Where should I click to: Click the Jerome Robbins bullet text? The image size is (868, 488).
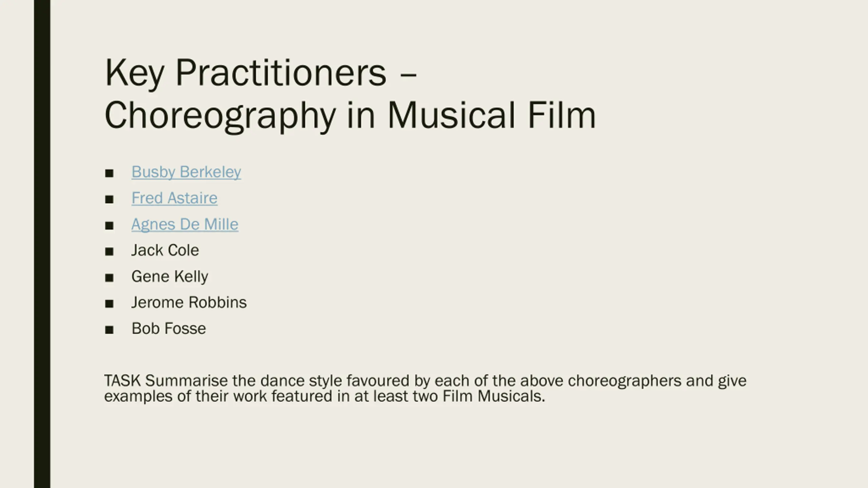coord(189,302)
